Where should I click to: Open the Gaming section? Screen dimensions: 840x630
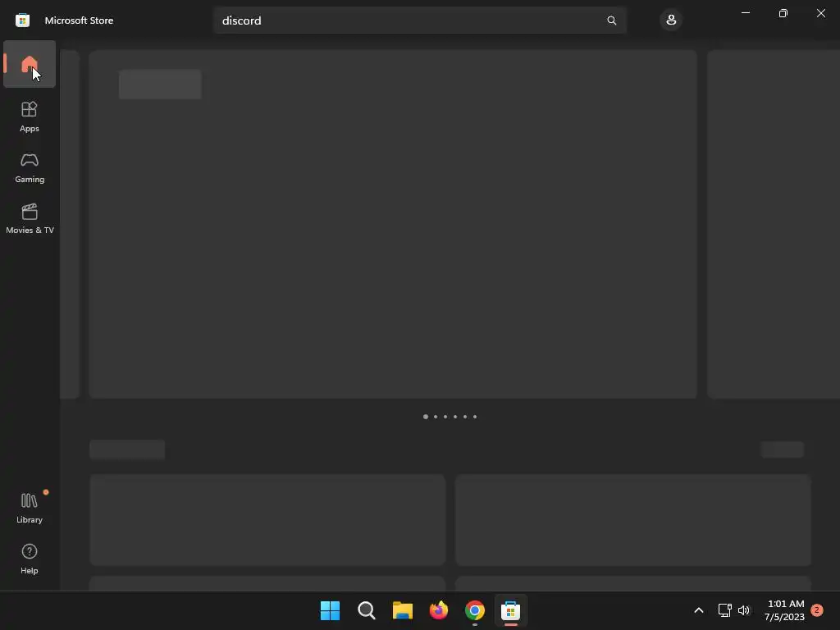coord(30,167)
